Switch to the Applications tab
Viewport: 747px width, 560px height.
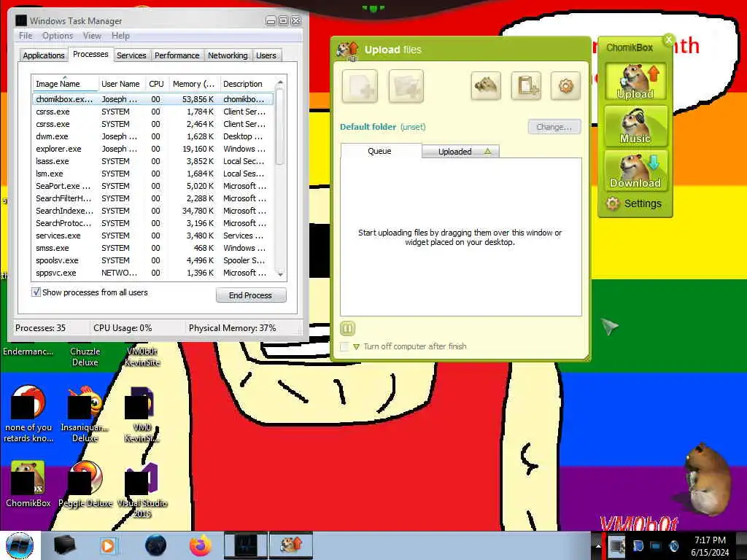click(x=43, y=55)
